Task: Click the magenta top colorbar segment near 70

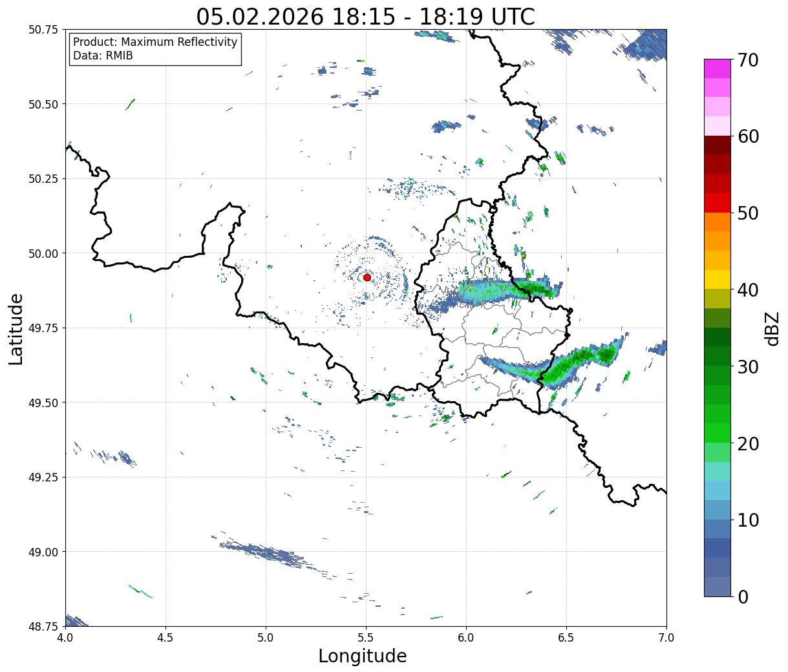Action: [717, 68]
